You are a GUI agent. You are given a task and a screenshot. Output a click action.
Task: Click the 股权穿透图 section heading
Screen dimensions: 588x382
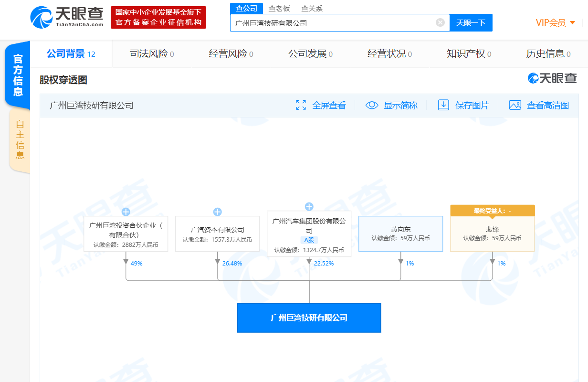(x=63, y=80)
